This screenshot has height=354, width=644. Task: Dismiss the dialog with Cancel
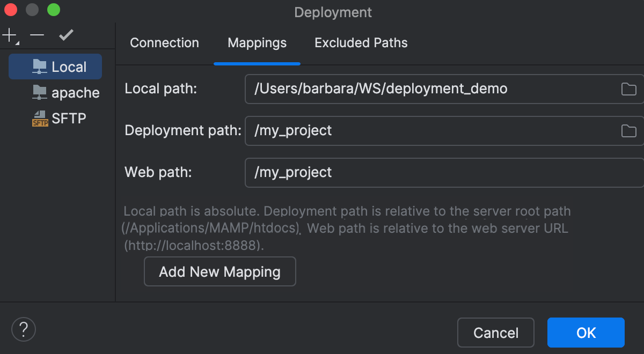(495, 333)
